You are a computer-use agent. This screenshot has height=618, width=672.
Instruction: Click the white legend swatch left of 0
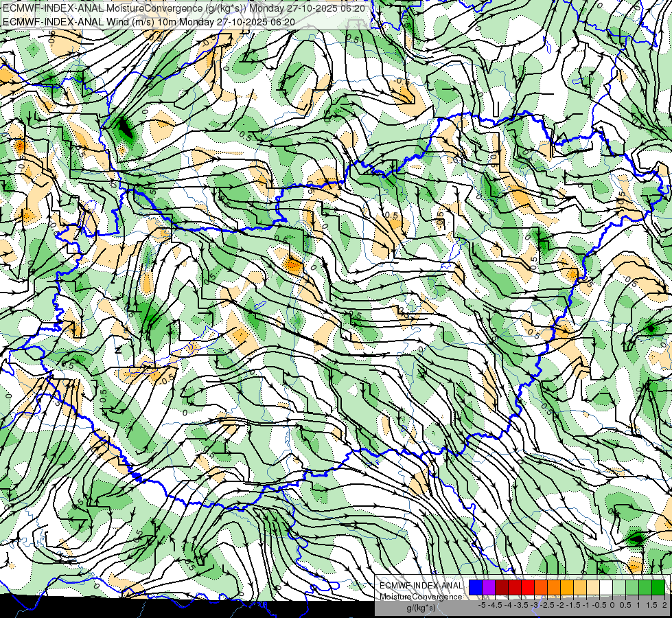pyautogui.click(x=606, y=588)
